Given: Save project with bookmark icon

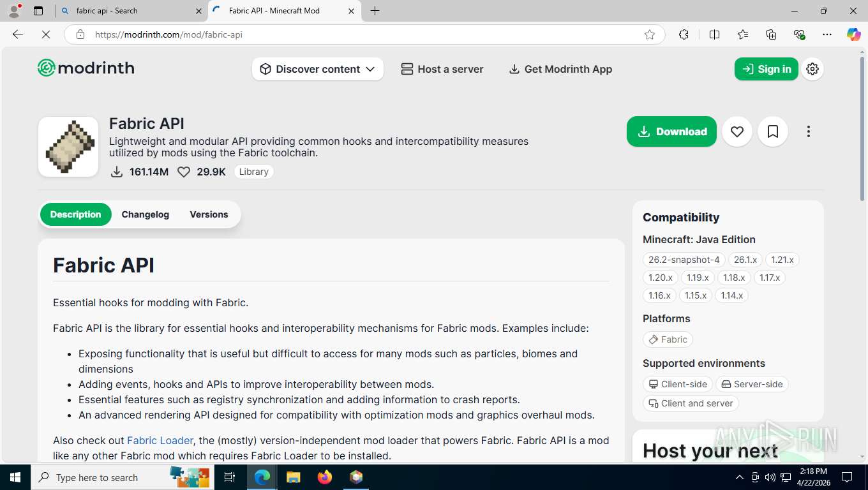Looking at the screenshot, I should 773,131.
